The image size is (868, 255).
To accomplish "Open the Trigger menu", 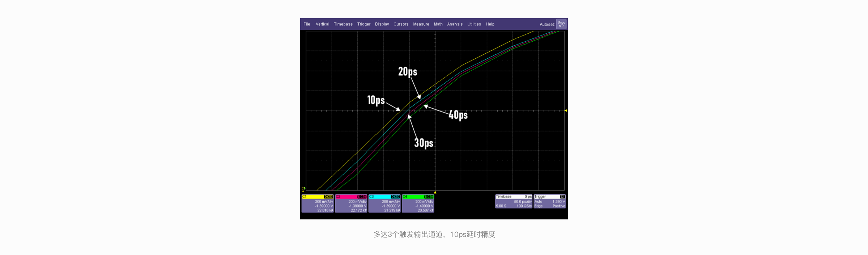I will tap(363, 24).
